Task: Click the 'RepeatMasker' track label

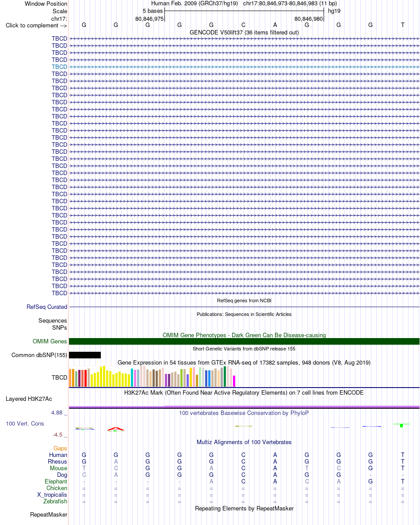Action: pyautogui.click(x=49, y=515)
